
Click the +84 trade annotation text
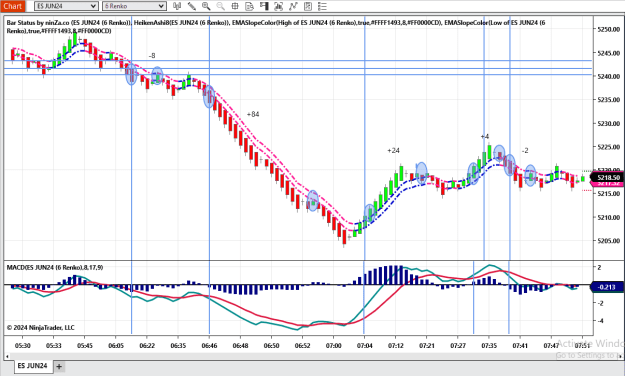point(253,114)
